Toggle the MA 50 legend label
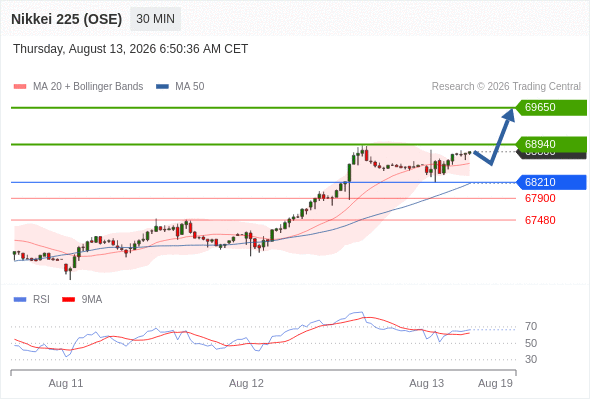 190,87
